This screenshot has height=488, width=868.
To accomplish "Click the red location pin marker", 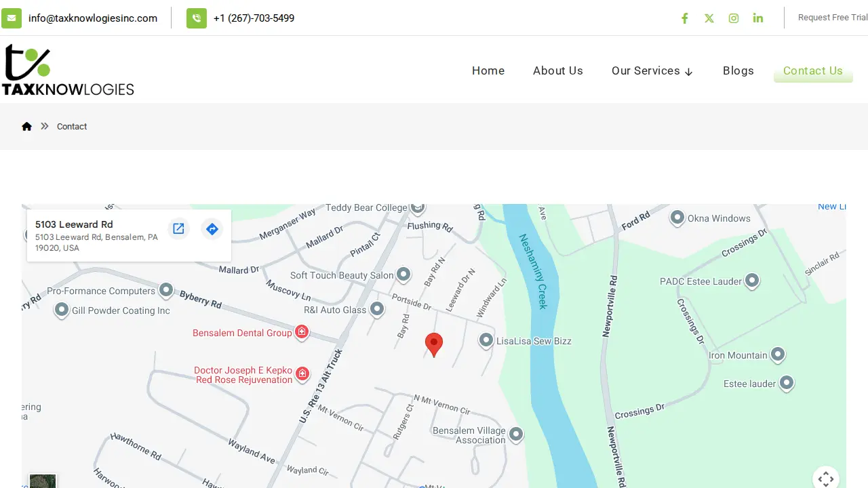I will 434,345.
